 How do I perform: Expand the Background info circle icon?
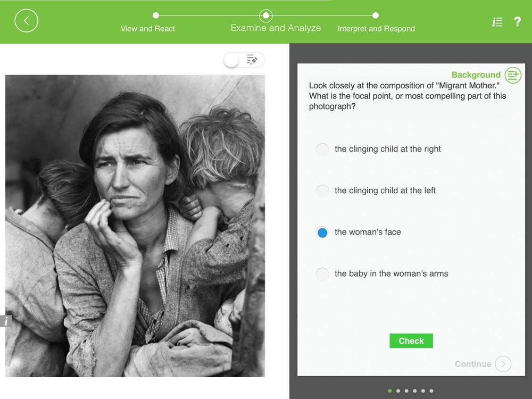513,75
